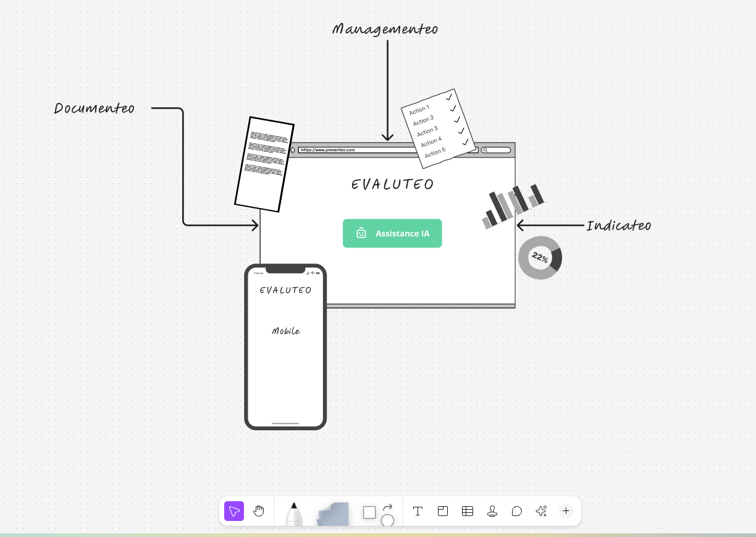Activate the Hand pan tool
This screenshot has width=756, height=537.
click(x=259, y=511)
